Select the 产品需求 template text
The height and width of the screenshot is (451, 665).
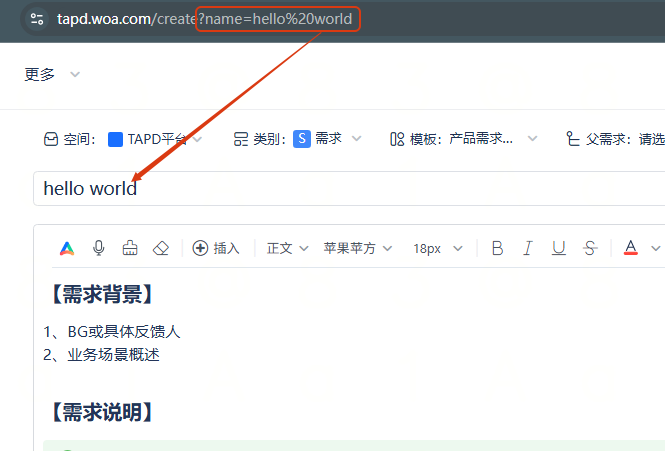point(481,139)
